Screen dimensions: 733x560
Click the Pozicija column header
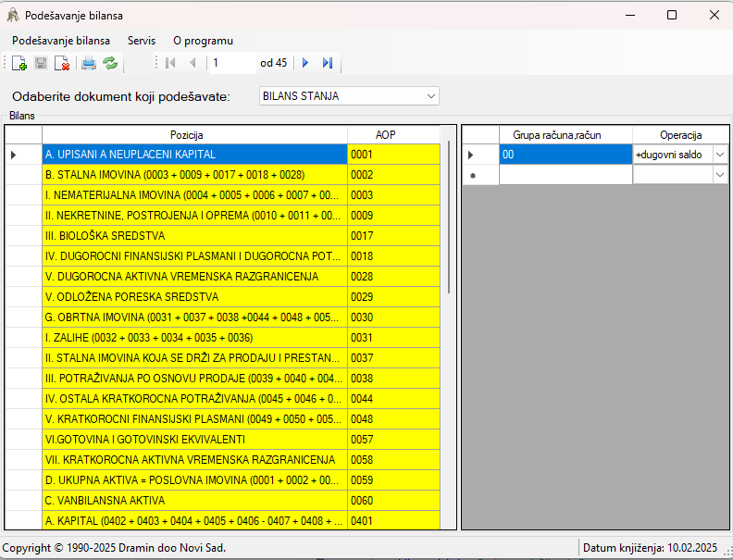tap(194, 134)
